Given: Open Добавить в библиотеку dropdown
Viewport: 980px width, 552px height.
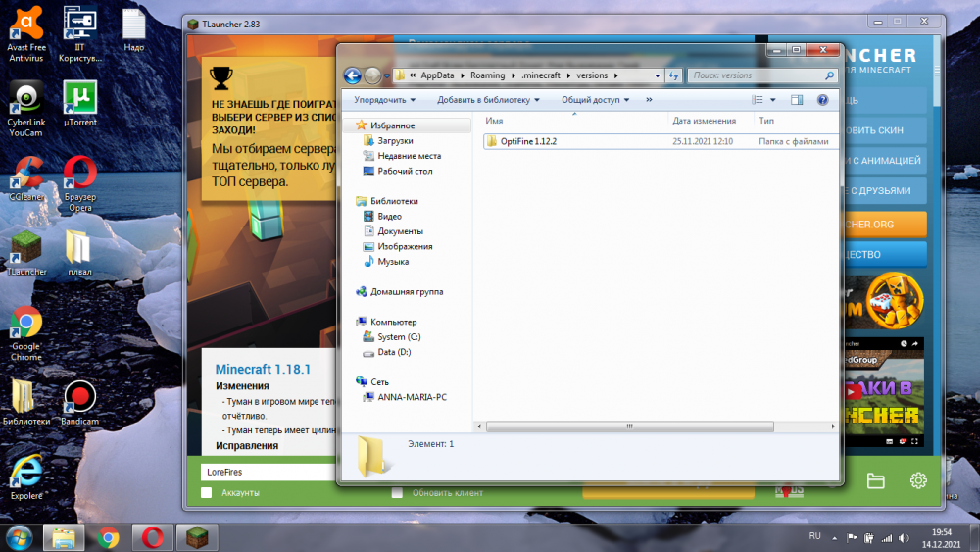Looking at the screenshot, I should (x=488, y=100).
